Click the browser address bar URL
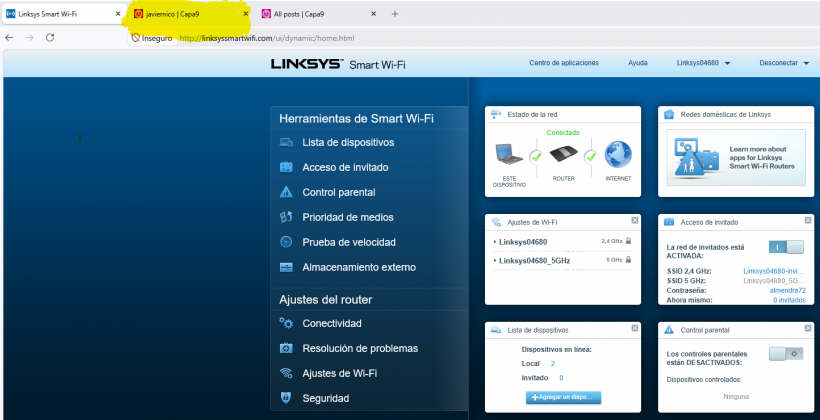The width and height of the screenshot is (820, 420). click(x=267, y=38)
